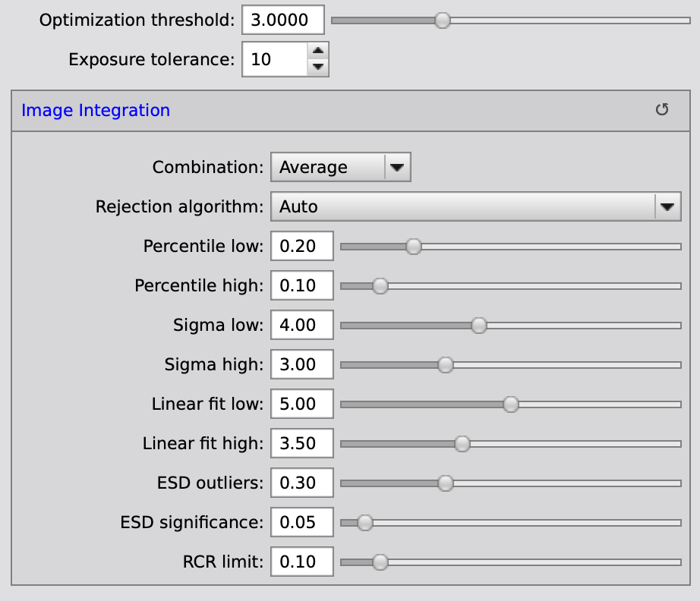Click the Sigma low slider knob

[478, 325]
